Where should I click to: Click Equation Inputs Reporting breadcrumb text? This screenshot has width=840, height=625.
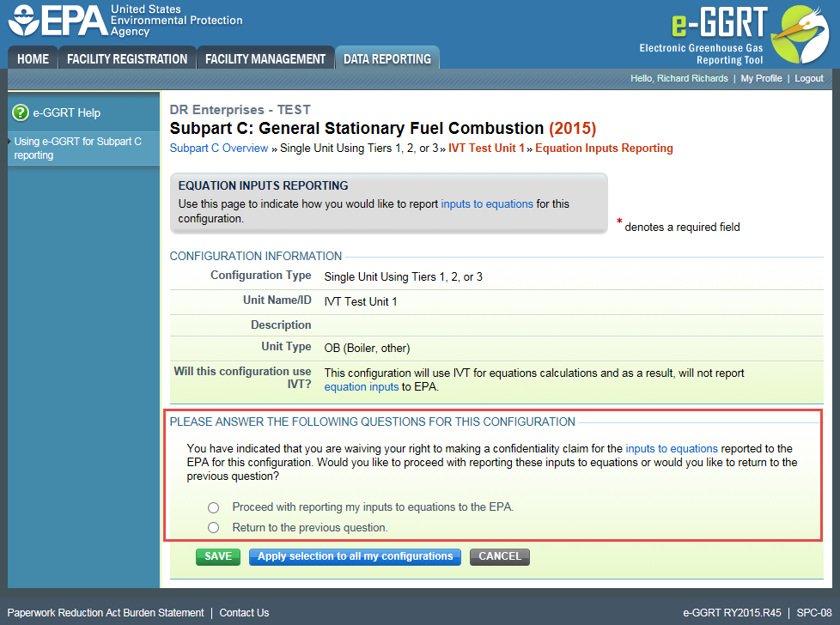click(x=605, y=149)
